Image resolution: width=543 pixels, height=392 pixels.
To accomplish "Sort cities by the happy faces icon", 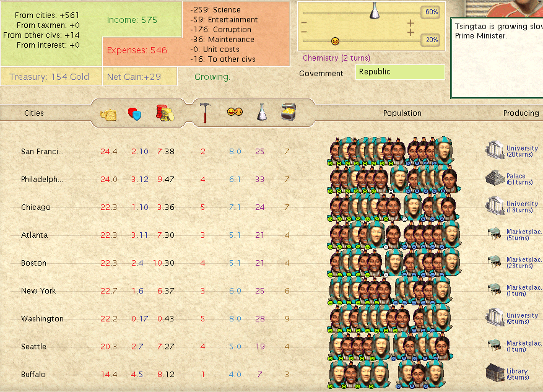I will click(x=235, y=112).
